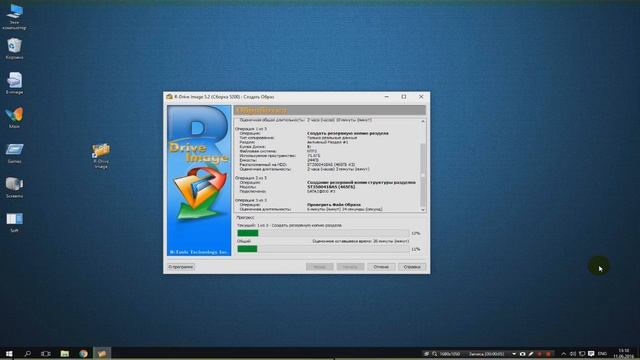This screenshot has width=640, height=360.
Task: Open the Recycle Bin desktop icon
Action: tap(14, 49)
